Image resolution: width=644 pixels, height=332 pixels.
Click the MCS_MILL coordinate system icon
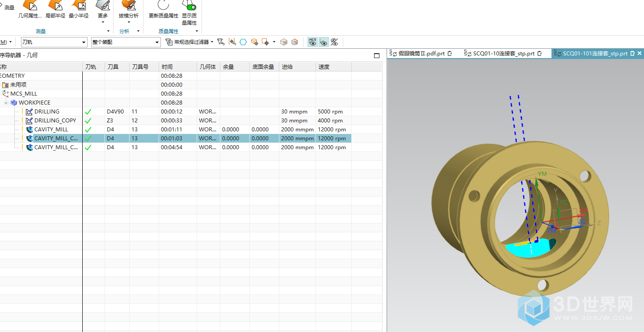[5, 93]
